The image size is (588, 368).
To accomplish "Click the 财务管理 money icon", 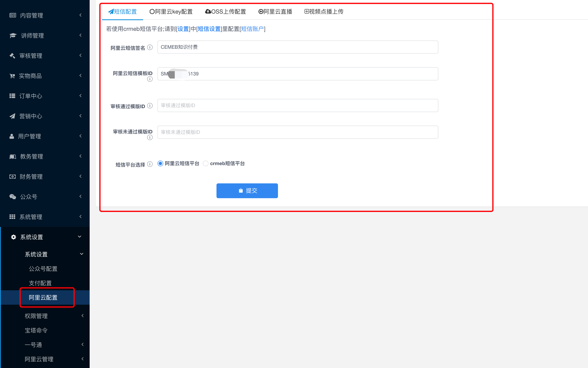I will (12, 176).
